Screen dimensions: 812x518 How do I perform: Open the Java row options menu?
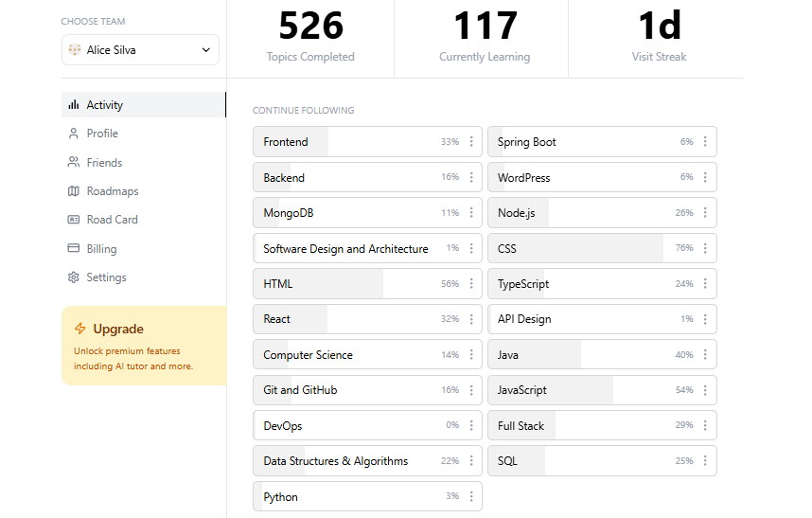coord(705,354)
